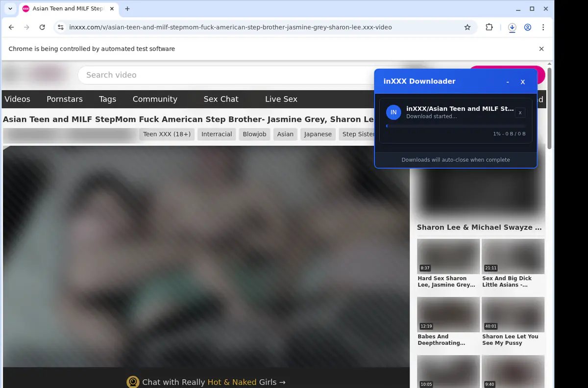Open Chrome's downloads icon
The image size is (588, 388).
[512, 27]
